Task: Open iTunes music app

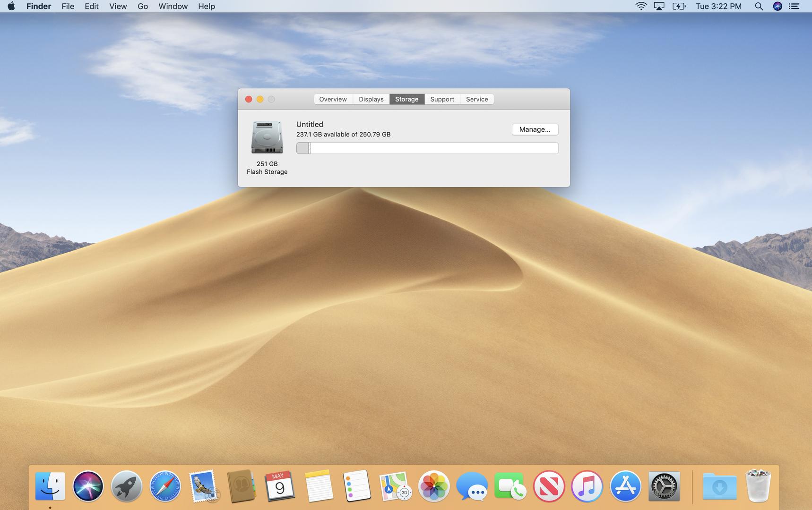Action: (587, 486)
